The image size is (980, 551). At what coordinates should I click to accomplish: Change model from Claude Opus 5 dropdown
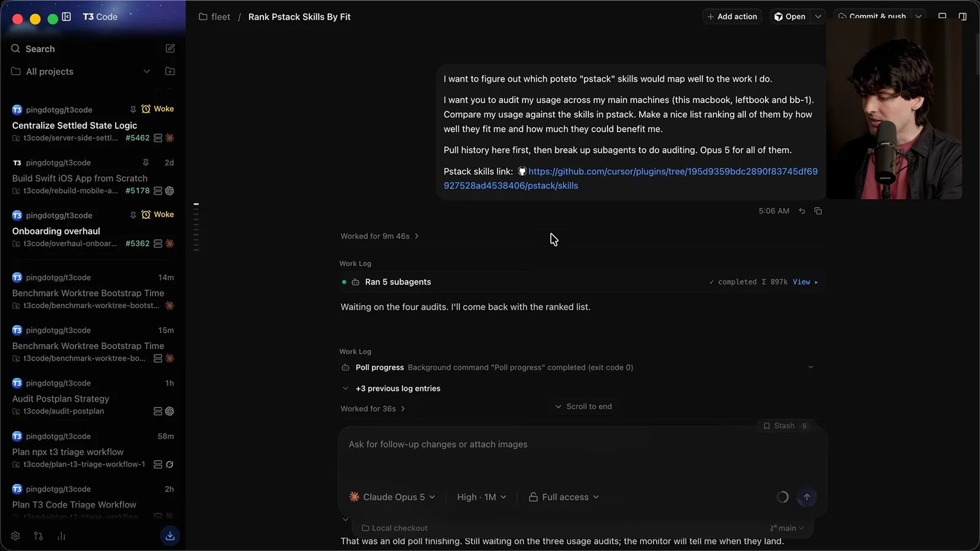tap(392, 497)
